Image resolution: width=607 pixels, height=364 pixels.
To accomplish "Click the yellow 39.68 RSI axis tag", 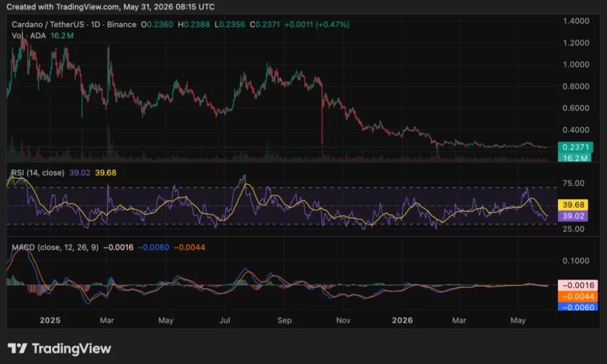I will tap(573, 204).
